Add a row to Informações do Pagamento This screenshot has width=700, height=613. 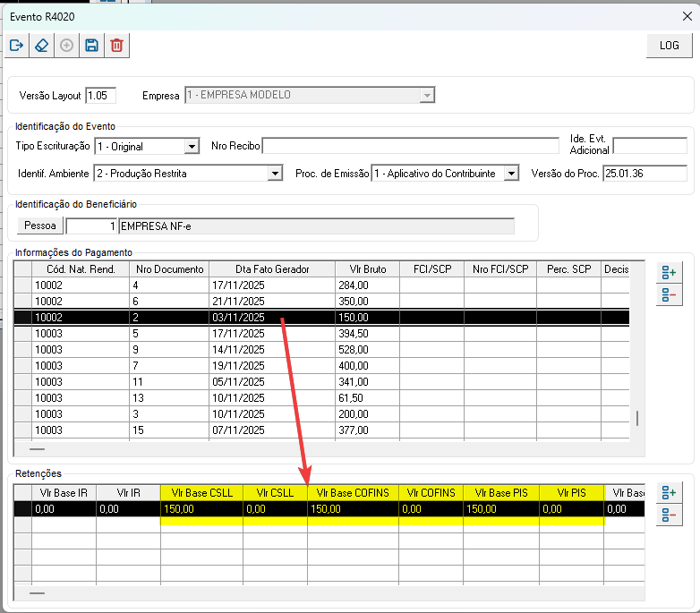coord(669,272)
